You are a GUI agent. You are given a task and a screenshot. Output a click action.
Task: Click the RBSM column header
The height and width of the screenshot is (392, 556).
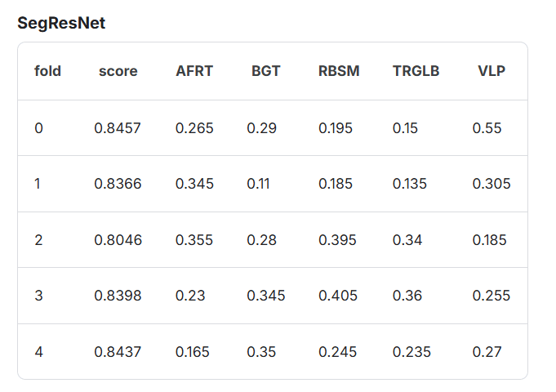pyautogui.click(x=339, y=71)
